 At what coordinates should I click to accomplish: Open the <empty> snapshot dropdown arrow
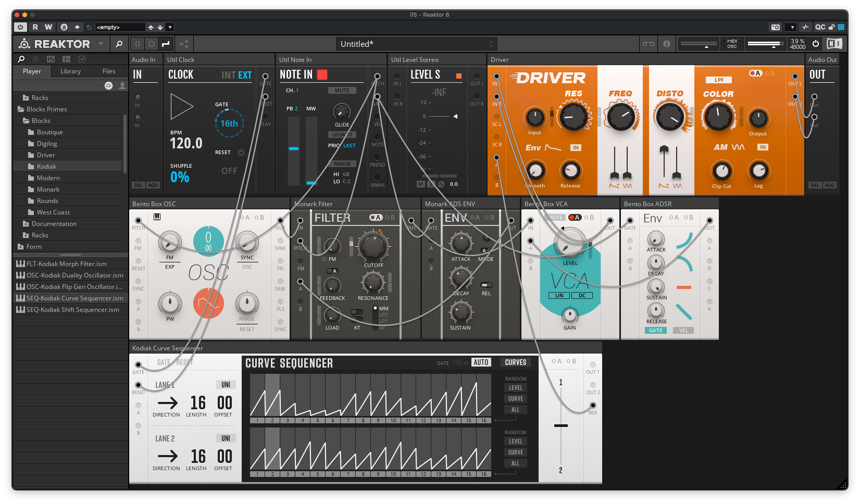pos(170,27)
